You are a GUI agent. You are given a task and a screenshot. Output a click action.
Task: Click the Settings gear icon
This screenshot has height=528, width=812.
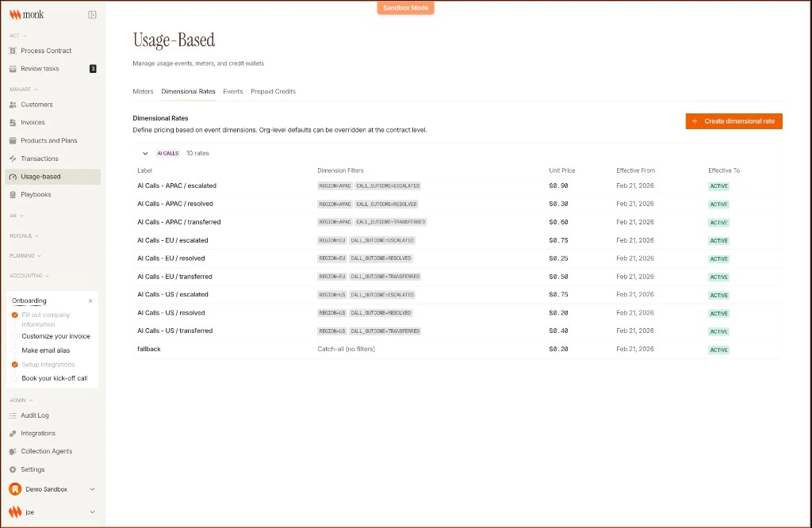(13, 469)
